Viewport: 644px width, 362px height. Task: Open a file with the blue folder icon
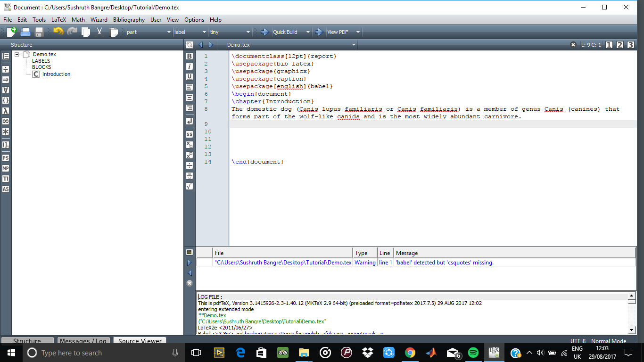click(x=25, y=32)
